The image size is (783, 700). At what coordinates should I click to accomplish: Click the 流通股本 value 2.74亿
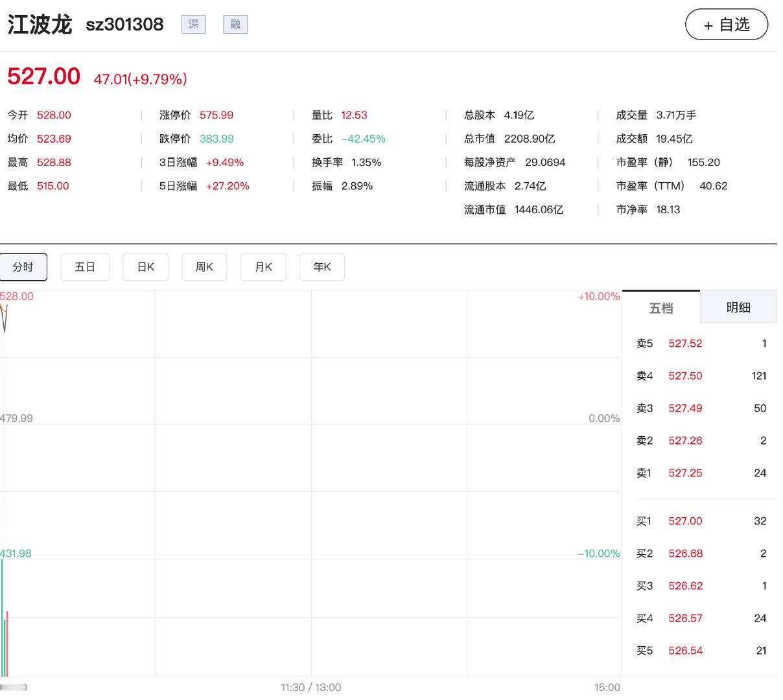point(530,186)
